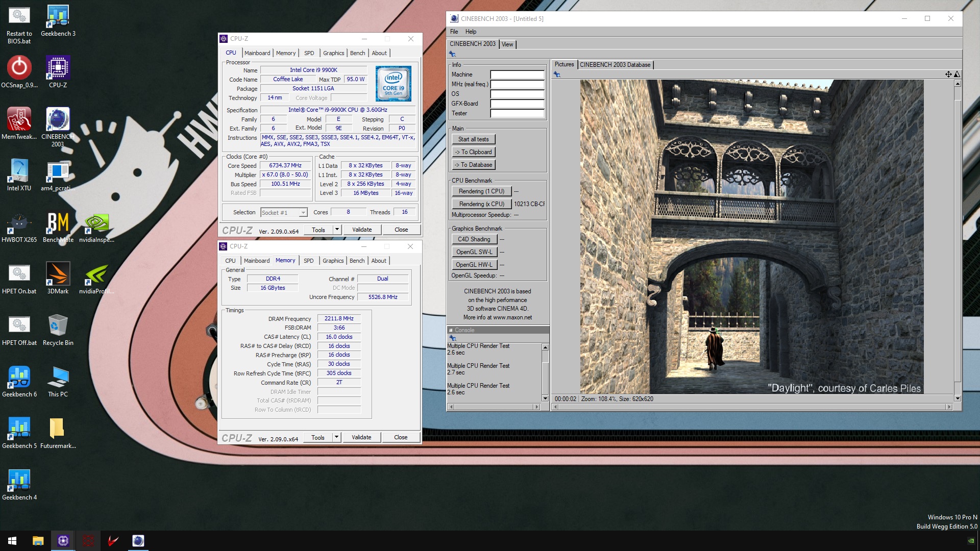The height and width of the screenshot is (551, 980).
Task: Open the CPU-Z desktop shortcut
Action: click(x=58, y=72)
